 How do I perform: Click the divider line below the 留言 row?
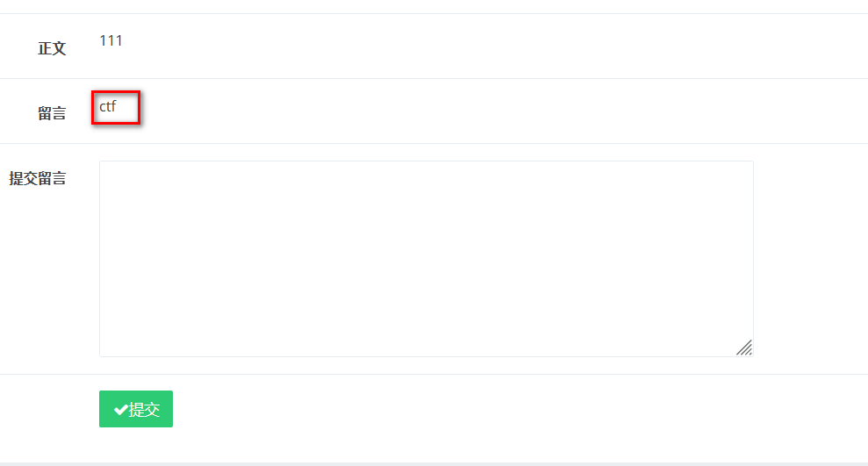click(434, 144)
